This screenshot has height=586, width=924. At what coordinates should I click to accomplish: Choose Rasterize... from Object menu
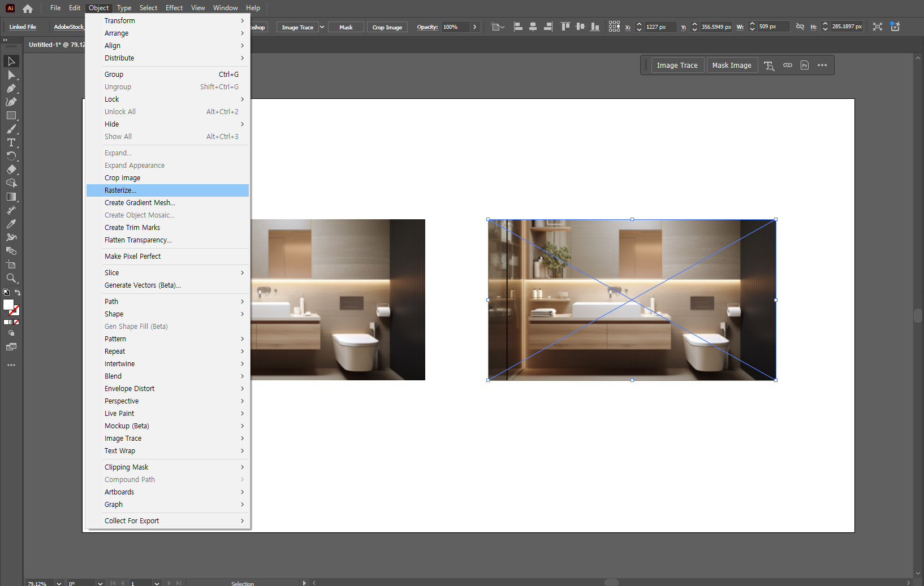coord(168,190)
